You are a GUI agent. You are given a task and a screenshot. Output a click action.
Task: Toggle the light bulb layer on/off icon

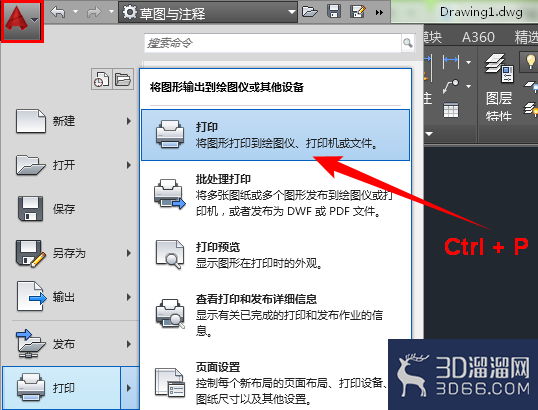click(530, 62)
